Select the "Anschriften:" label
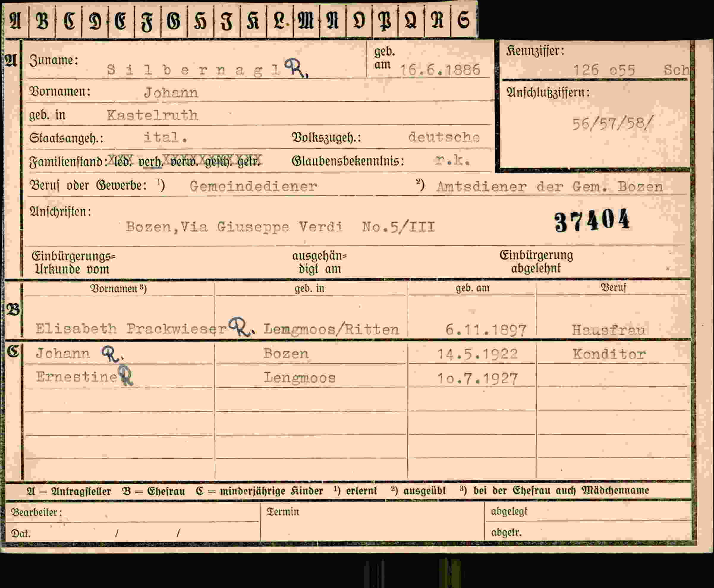 60,212
